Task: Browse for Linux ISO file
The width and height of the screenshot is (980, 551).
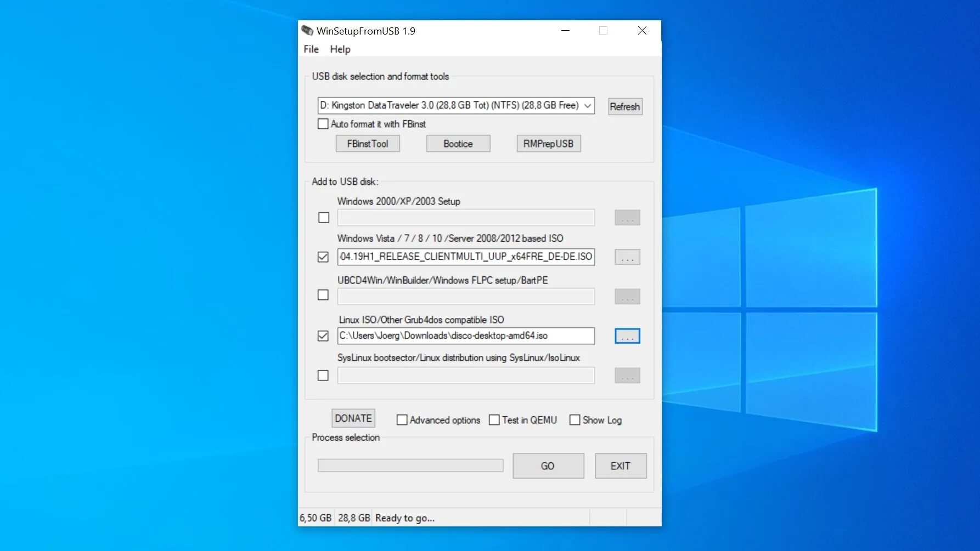Action: coord(627,336)
